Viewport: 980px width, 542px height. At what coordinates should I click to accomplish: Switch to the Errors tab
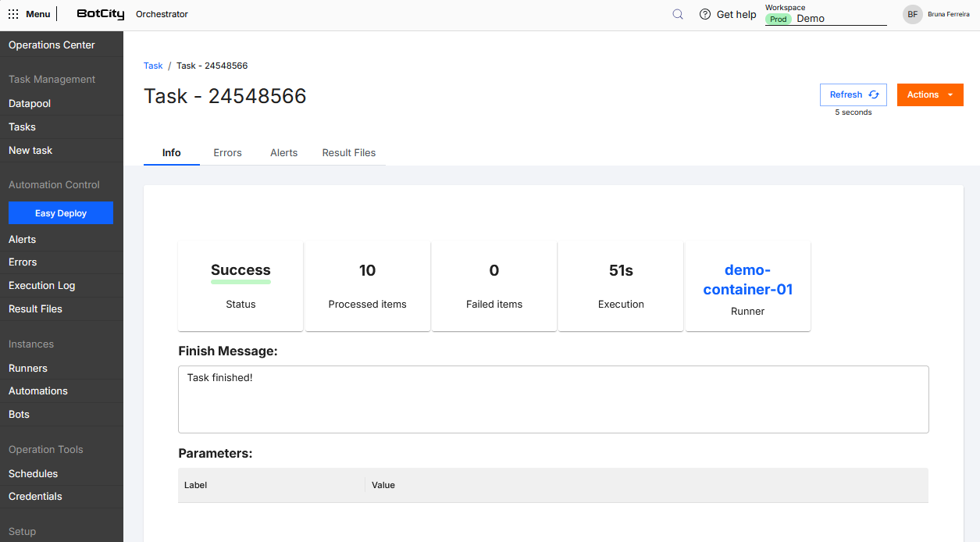[x=228, y=152]
